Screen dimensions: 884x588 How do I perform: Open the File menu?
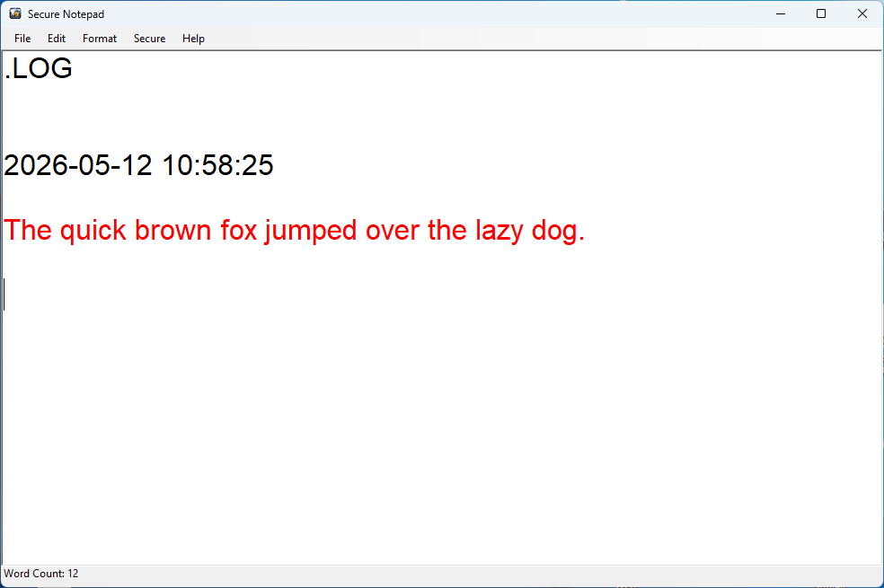tap(22, 39)
